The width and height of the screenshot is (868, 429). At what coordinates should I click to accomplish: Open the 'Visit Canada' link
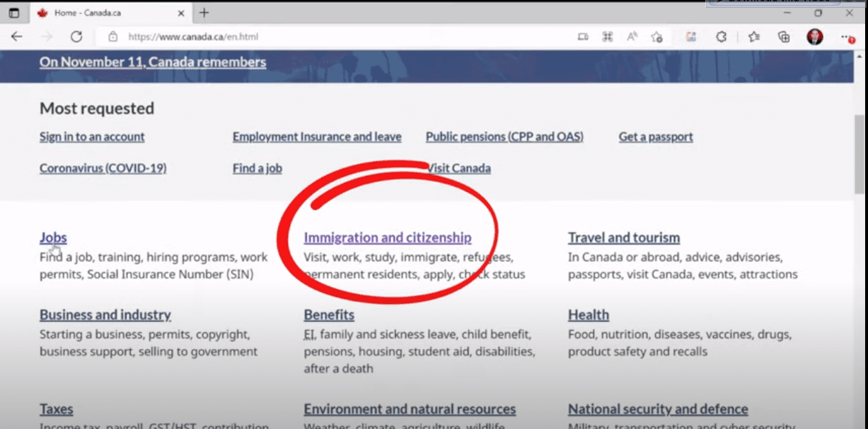pyautogui.click(x=459, y=168)
